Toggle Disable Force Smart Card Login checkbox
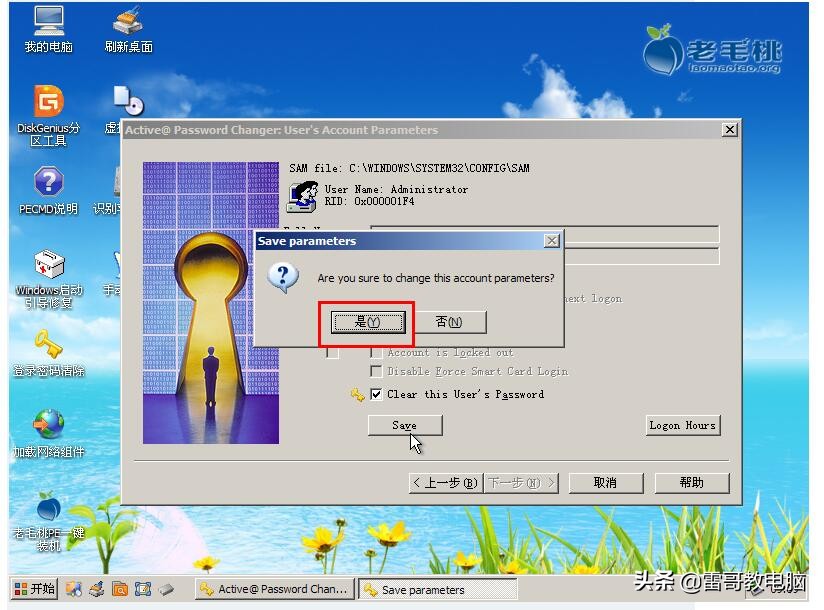This screenshot has width=824, height=610. coord(376,371)
